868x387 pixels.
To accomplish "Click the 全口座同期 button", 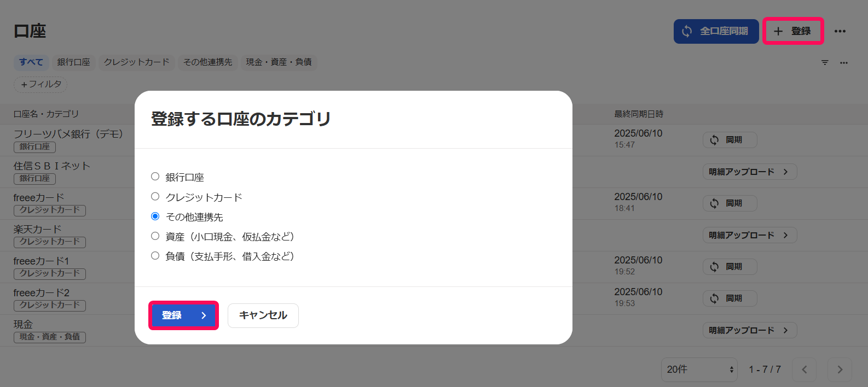I will (716, 31).
